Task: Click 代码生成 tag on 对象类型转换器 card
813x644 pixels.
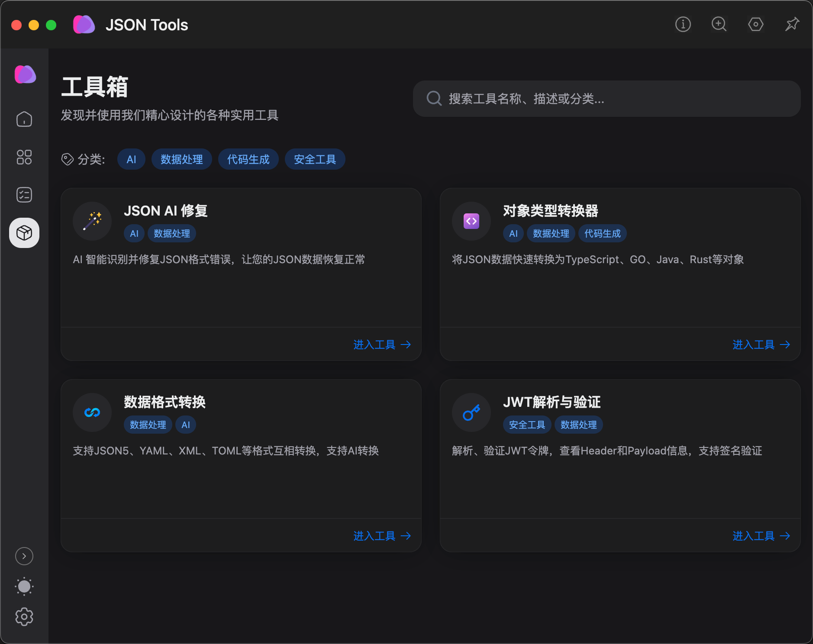Action: click(x=603, y=233)
